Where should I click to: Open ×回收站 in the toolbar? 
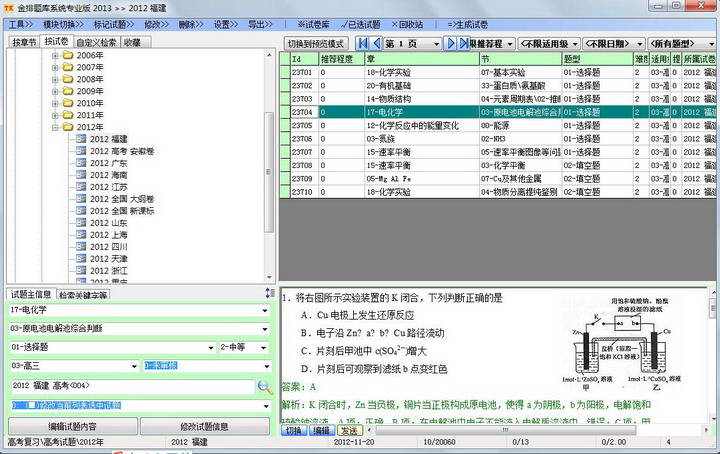pyautogui.click(x=407, y=24)
